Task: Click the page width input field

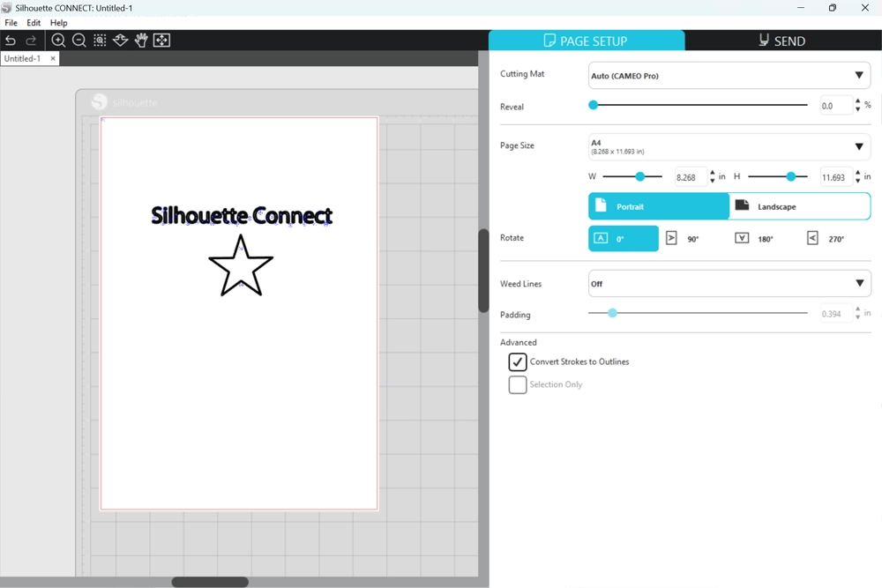Action: tap(691, 177)
